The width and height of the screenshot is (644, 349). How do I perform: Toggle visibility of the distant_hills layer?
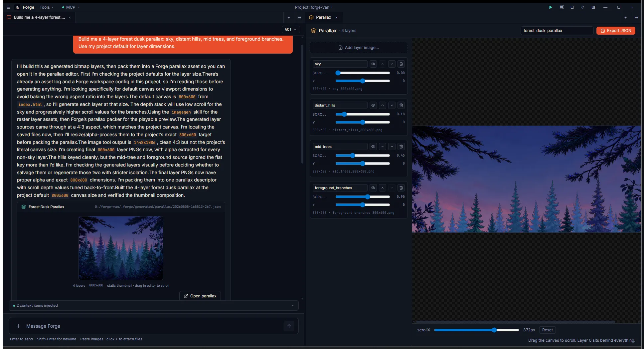373,105
